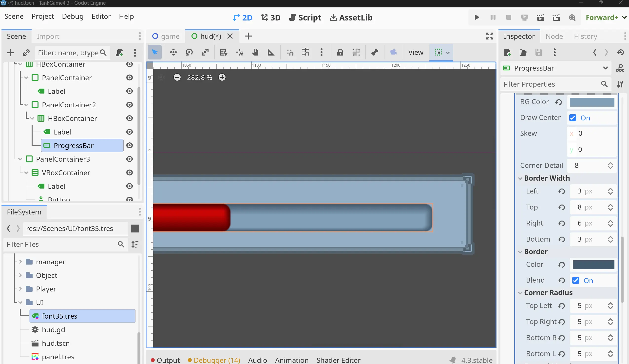
Task: Open the Forward+ renderer dropdown
Action: (606, 18)
